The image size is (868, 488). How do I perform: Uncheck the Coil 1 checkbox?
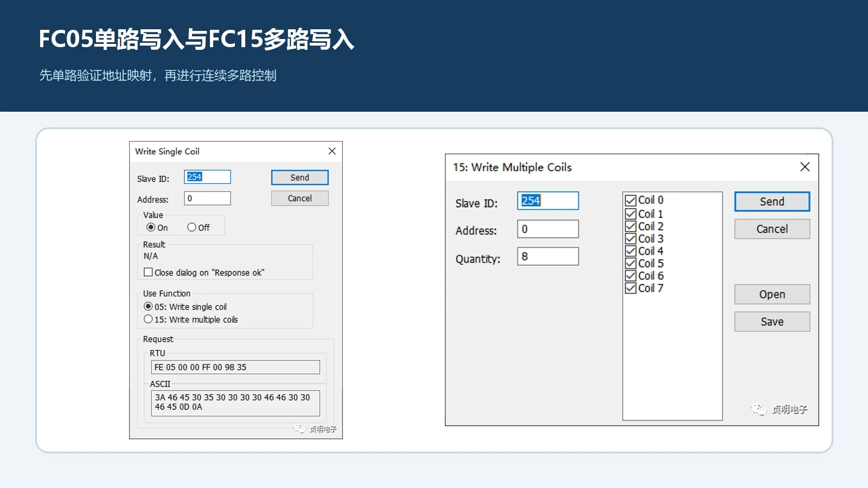click(630, 214)
